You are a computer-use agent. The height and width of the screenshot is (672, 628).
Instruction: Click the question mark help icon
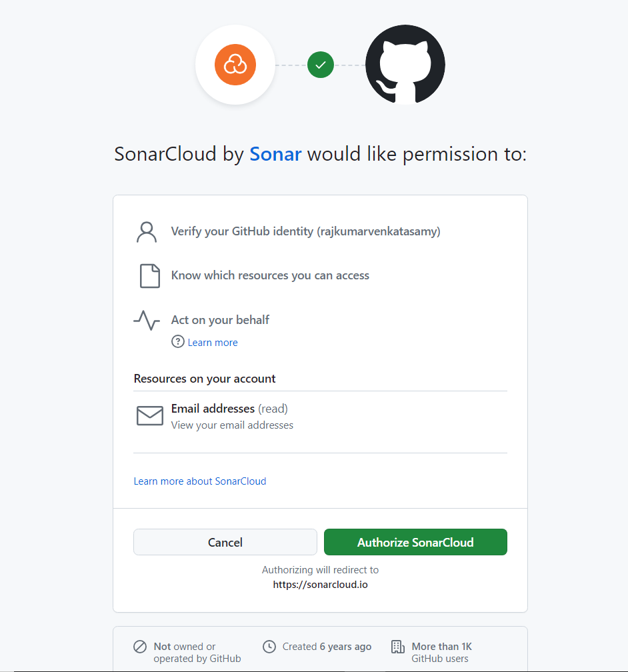pos(177,342)
